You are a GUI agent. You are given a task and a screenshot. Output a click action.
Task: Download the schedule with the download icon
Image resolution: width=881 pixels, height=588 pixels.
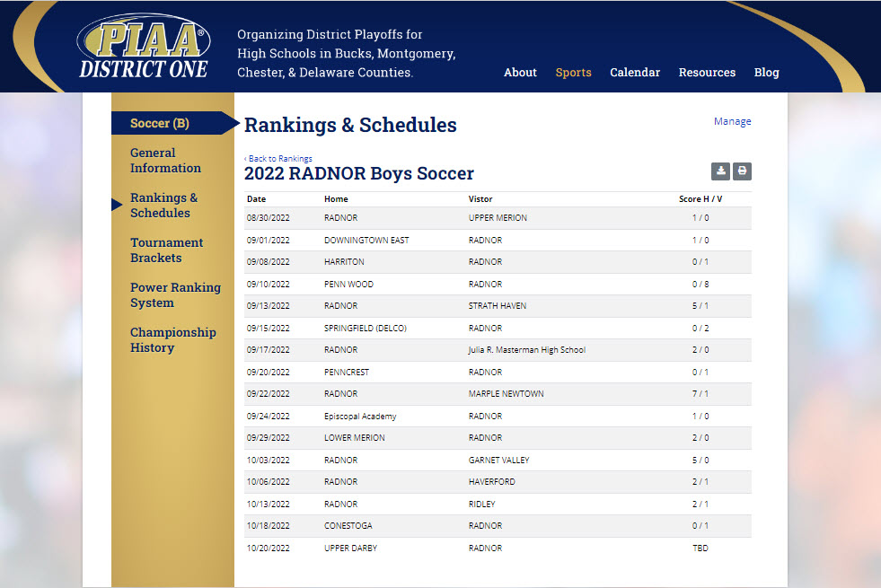[720, 171]
